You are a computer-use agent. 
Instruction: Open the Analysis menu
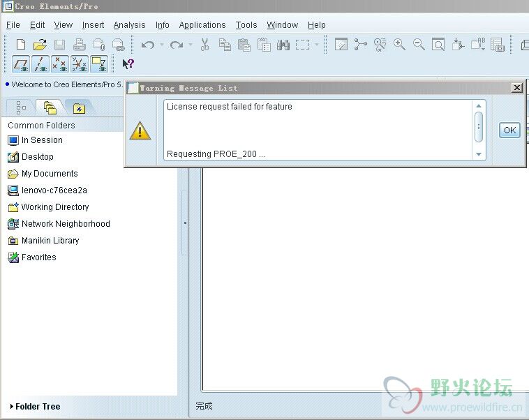pyautogui.click(x=129, y=25)
